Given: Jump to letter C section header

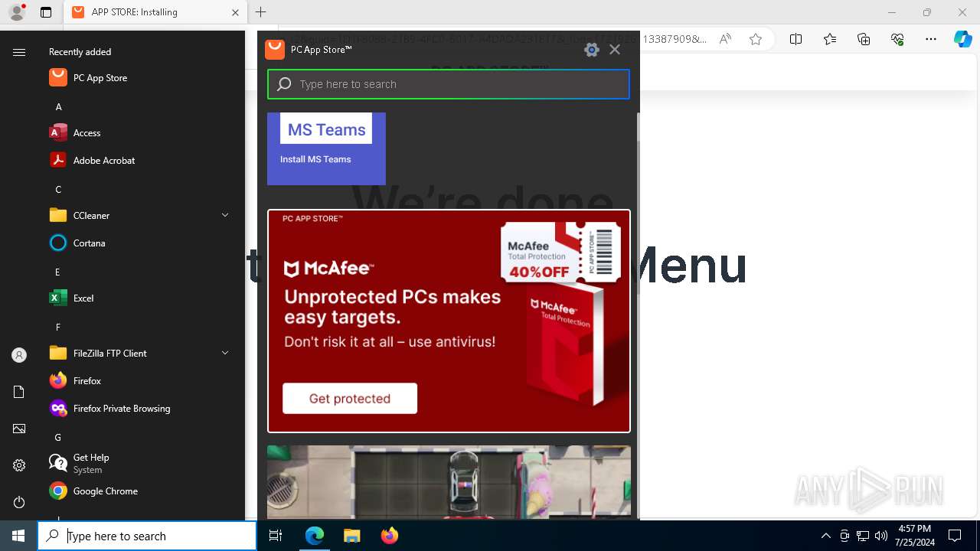Looking at the screenshot, I should point(58,189).
